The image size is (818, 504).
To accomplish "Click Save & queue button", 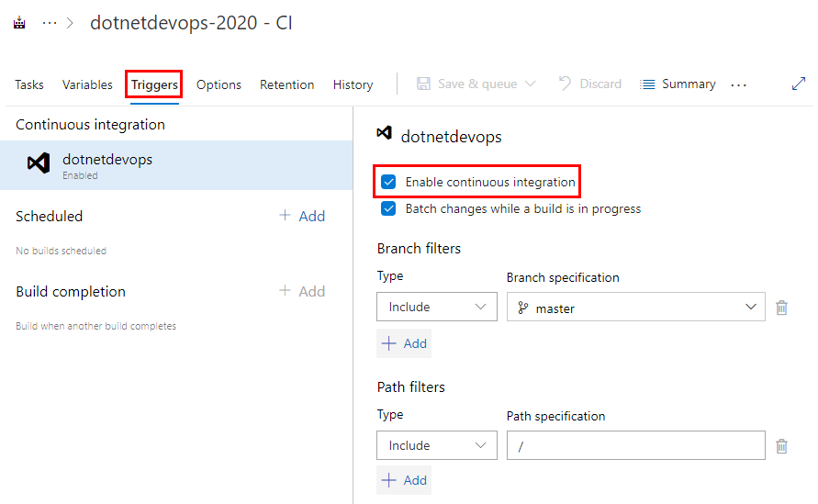I will tap(476, 84).
